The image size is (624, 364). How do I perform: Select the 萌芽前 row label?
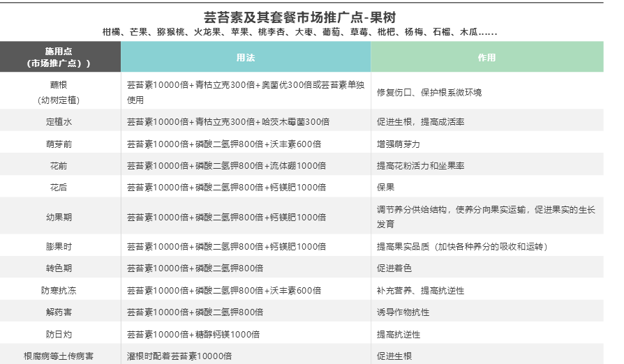(x=59, y=144)
